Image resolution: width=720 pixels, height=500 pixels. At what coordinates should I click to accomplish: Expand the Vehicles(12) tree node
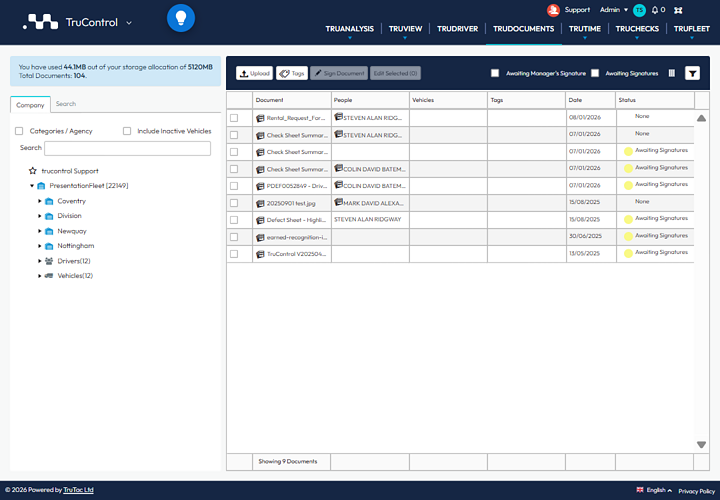(39, 276)
